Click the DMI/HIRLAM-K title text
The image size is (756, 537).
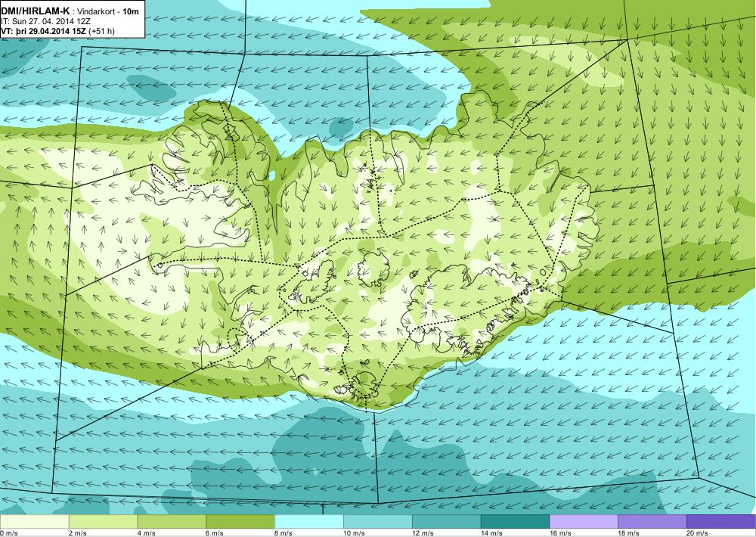tap(36, 11)
